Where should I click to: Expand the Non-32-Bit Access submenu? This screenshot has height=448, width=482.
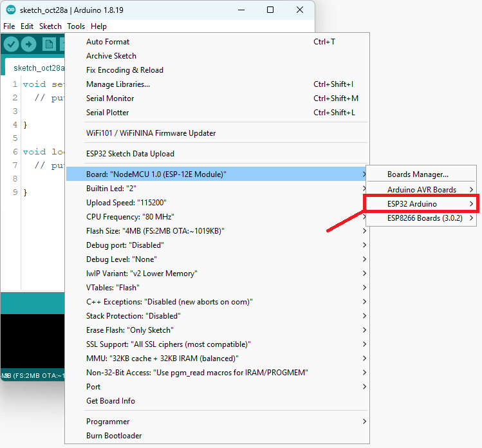[x=217, y=372]
